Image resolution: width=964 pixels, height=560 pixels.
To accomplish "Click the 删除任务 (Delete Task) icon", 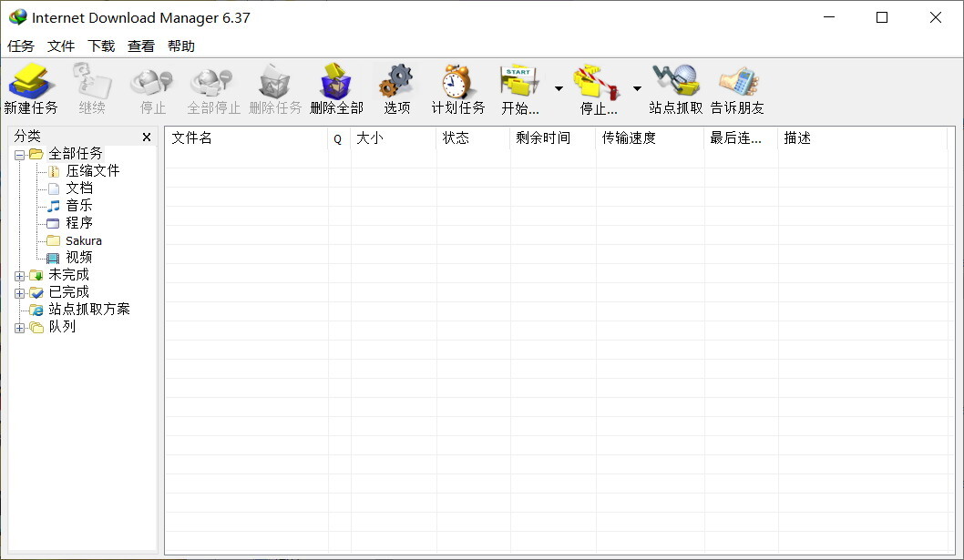I will [273, 87].
